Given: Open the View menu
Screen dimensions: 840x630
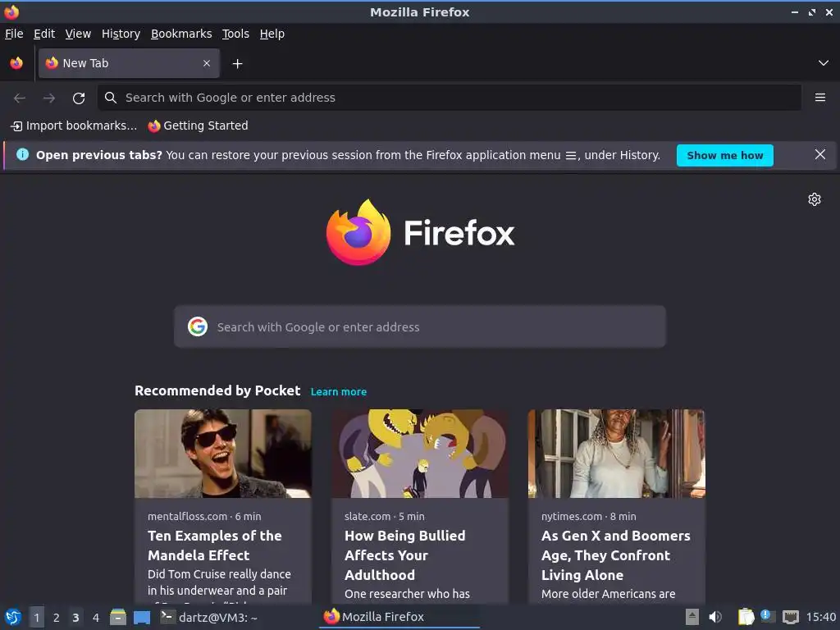Looking at the screenshot, I should (x=78, y=34).
